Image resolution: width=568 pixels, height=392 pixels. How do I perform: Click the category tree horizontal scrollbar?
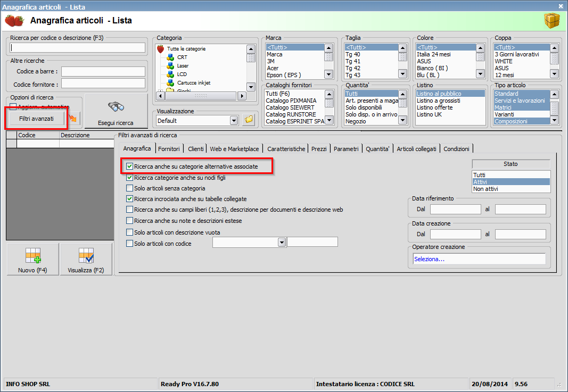[x=201, y=96]
